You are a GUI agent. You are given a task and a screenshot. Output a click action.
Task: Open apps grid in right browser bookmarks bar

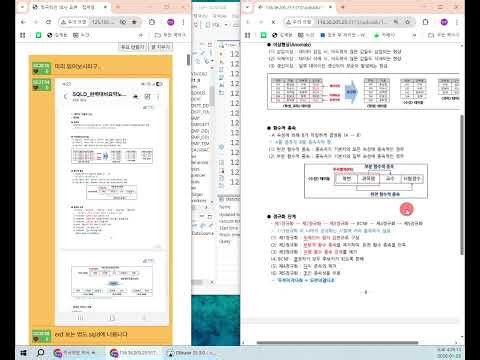click(247, 35)
